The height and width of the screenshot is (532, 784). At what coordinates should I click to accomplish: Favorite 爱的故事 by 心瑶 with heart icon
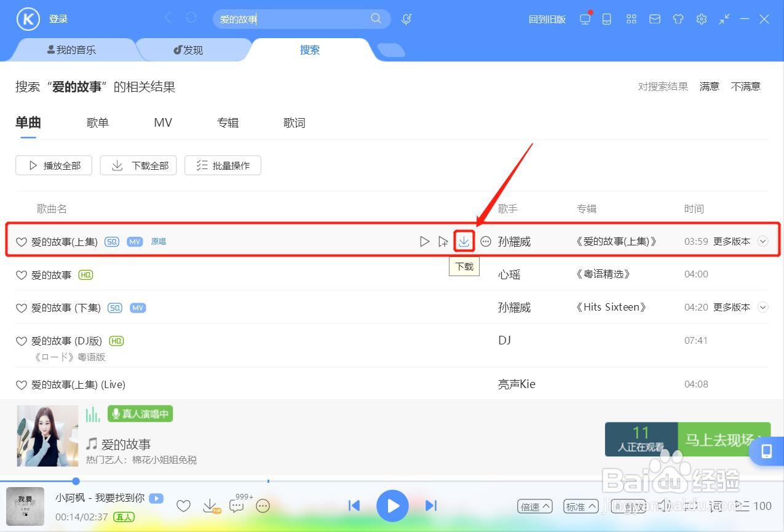pos(21,275)
